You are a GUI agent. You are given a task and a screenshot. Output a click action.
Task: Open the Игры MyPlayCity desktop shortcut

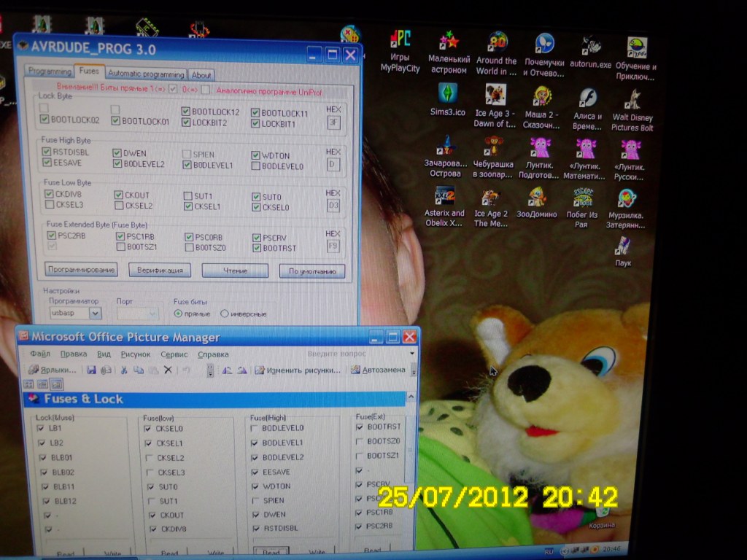point(400,52)
